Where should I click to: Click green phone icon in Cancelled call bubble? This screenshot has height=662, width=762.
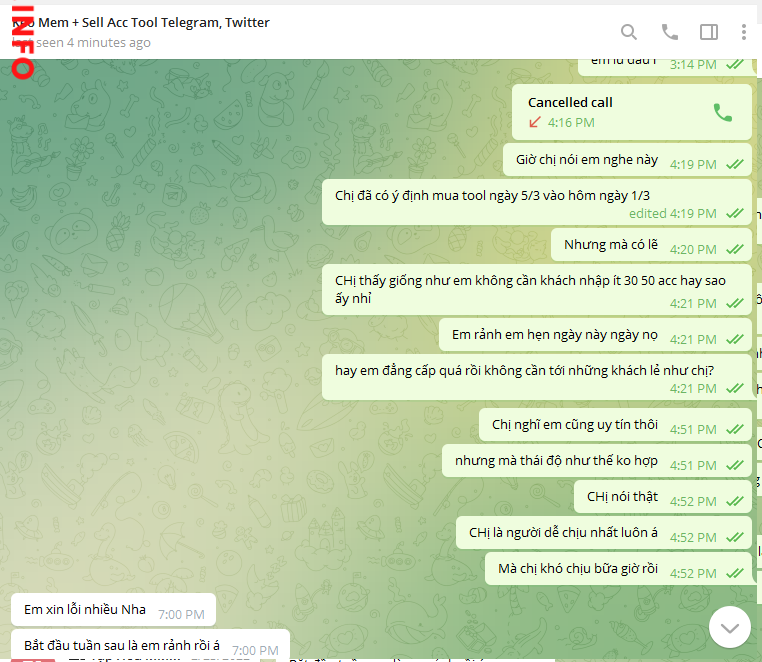point(722,112)
